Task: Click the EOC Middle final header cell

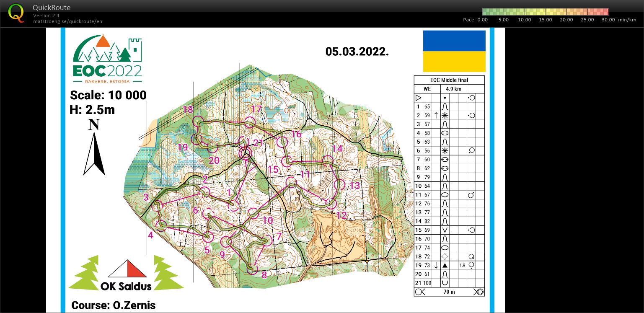Action: (x=449, y=80)
